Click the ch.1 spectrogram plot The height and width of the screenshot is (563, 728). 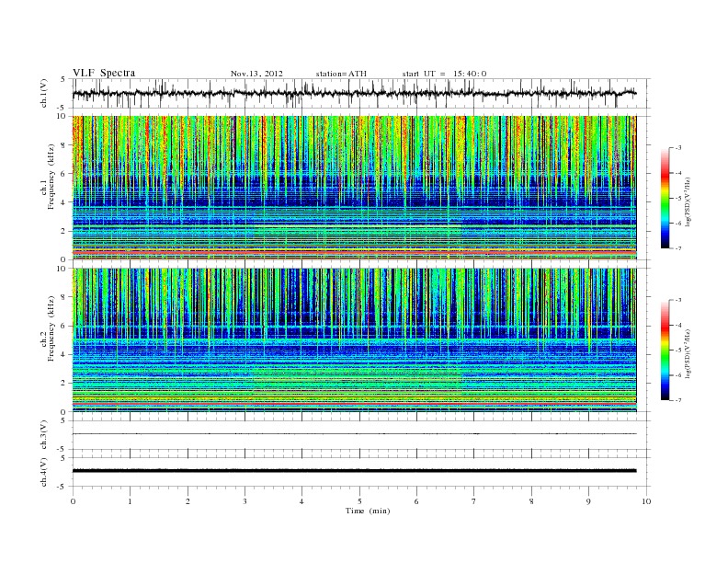354,188
